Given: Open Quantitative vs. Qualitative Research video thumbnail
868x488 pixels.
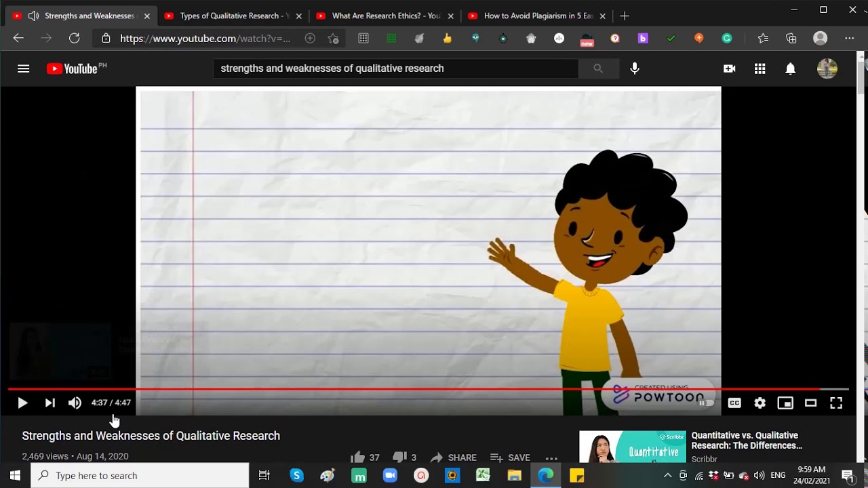Looking at the screenshot, I should [x=632, y=447].
